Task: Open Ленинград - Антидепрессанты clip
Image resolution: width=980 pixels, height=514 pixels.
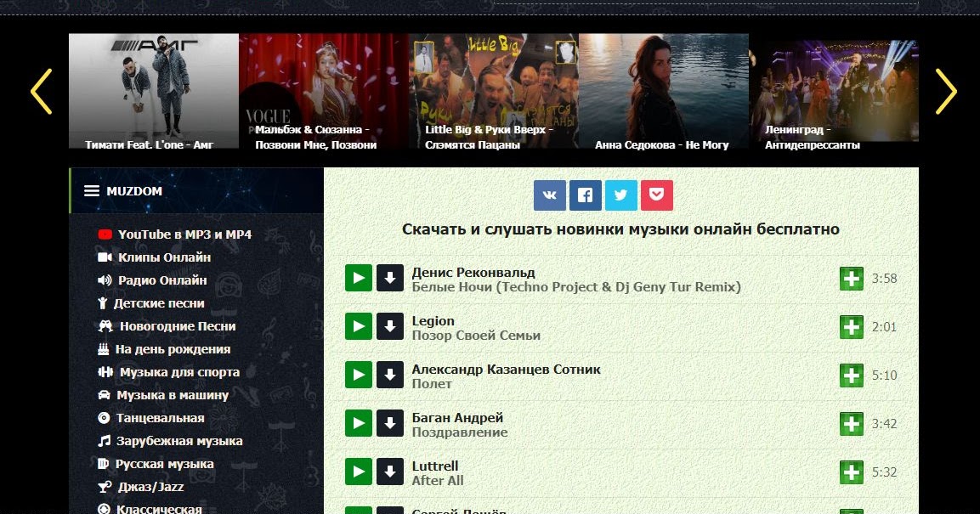Action: 834,91
